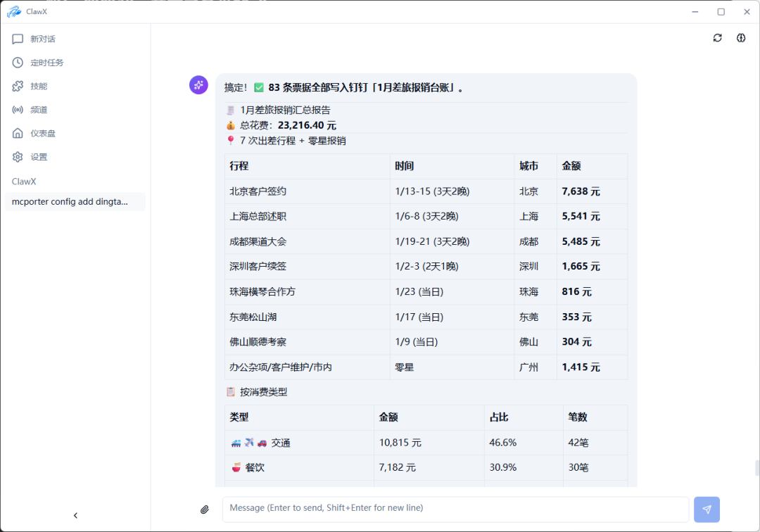Click the '深圳客户续签' trip cell
The image size is (760, 532).
[308, 267]
